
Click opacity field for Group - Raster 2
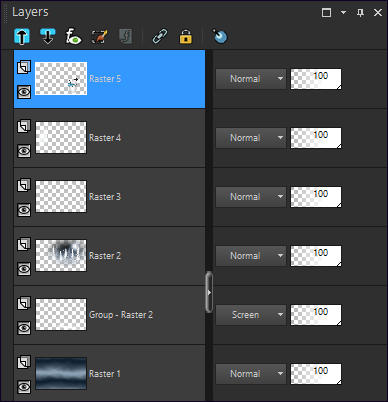(x=316, y=315)
